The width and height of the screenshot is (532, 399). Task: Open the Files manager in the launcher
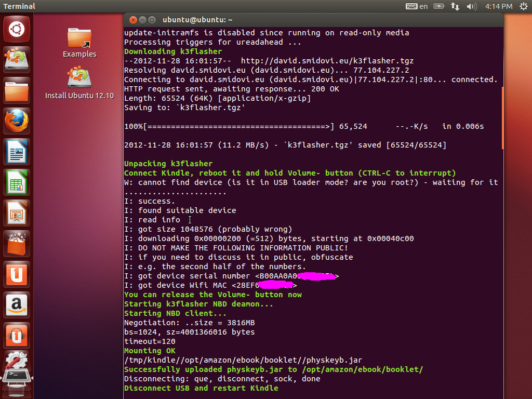(17, 90)
